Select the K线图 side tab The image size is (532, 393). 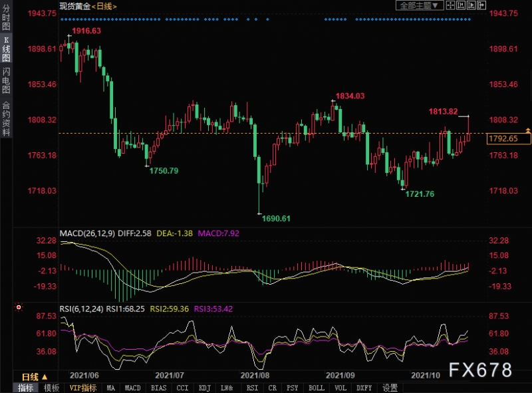tap(6, 49)
